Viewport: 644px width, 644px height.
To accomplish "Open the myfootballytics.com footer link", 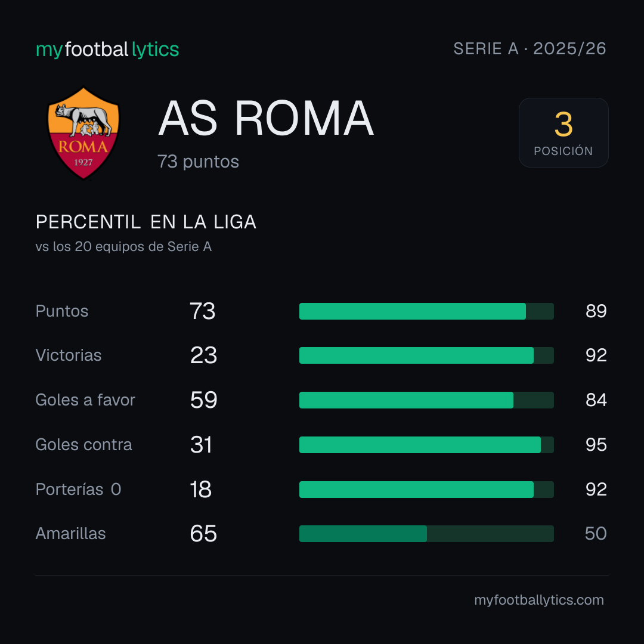I will click(539, 600).
